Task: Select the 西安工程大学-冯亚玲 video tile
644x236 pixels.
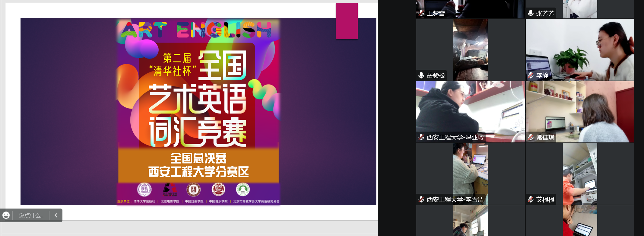Action: coord(470,109)
